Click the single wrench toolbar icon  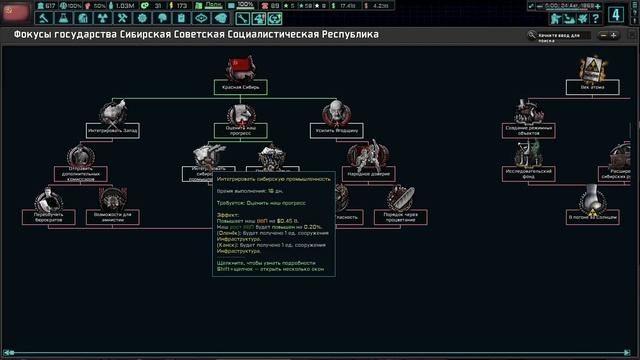tap(242, 19)
